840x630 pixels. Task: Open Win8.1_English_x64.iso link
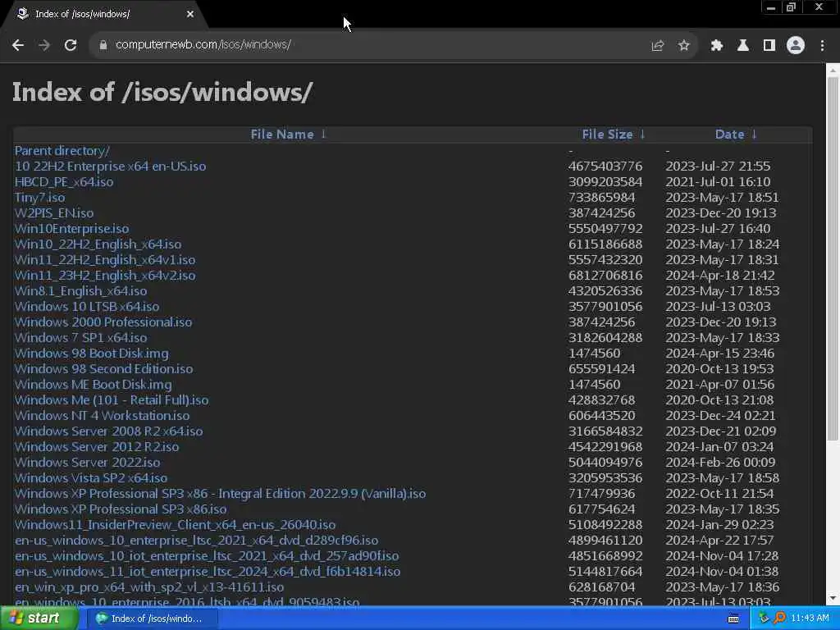pos(81,290)
